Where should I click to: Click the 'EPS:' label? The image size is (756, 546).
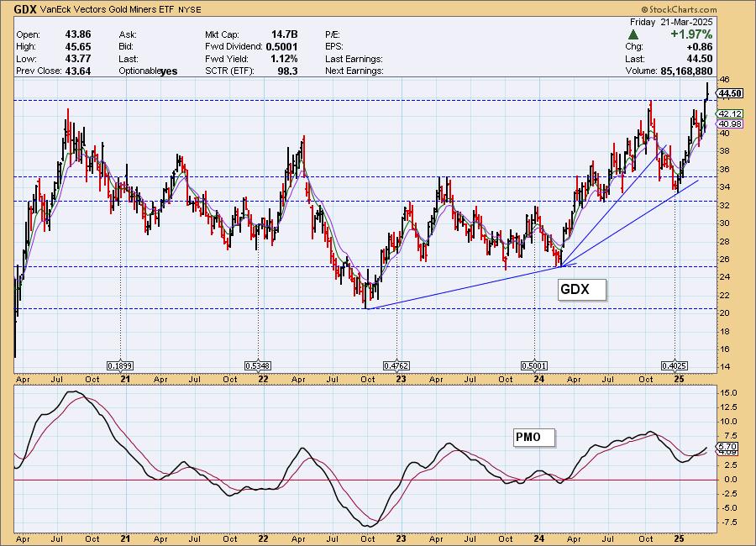click(334, 47)
